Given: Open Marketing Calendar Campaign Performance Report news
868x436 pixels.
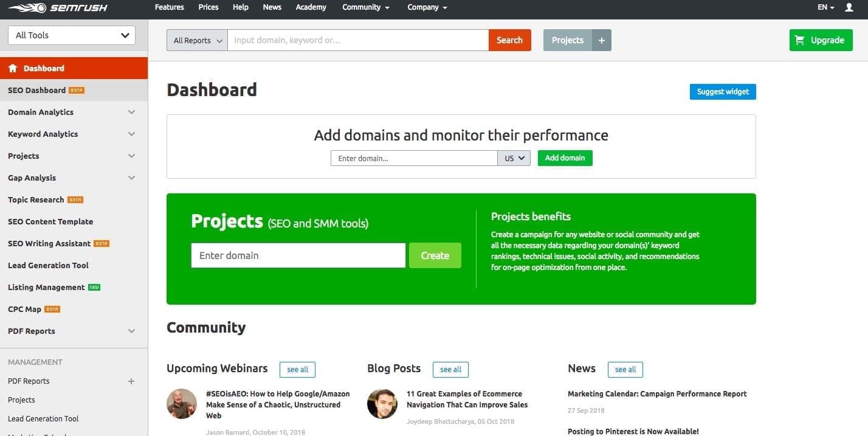Looking at the screenshot, I should click(657, 393).
